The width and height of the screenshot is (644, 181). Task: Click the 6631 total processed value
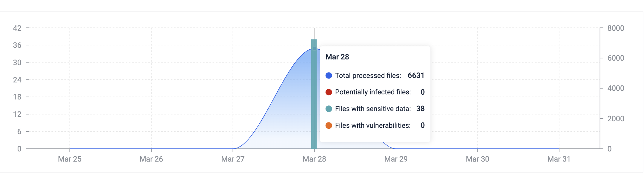pos(416,75)
